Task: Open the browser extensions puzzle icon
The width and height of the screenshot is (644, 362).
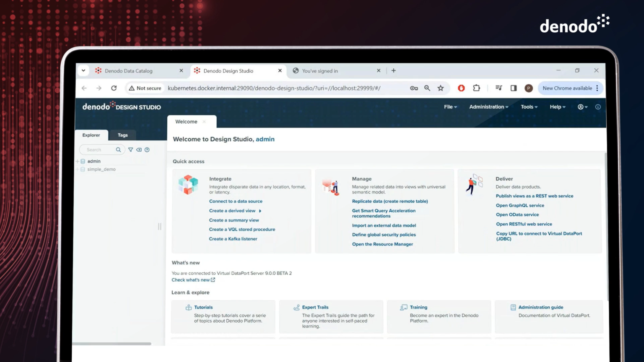Action: click(x=476, y=88)
